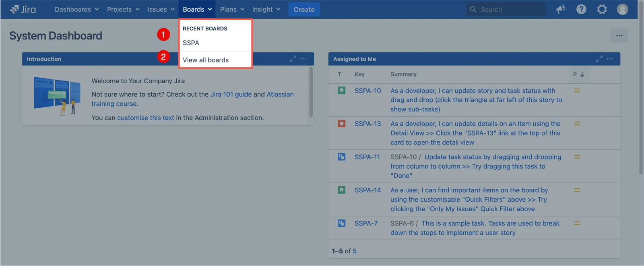Open issue key SSPA-7

tap(366, 223)
